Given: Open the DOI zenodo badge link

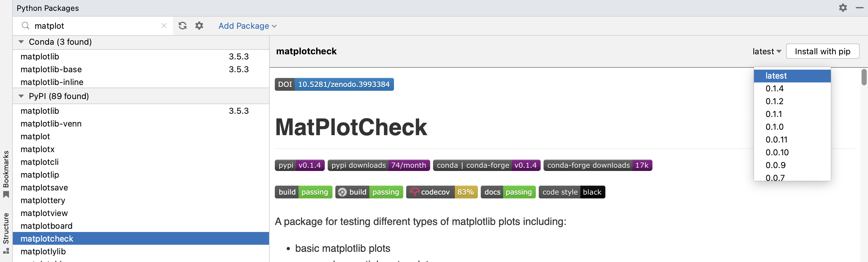Looking at the screenshot, I should [334, 84].
